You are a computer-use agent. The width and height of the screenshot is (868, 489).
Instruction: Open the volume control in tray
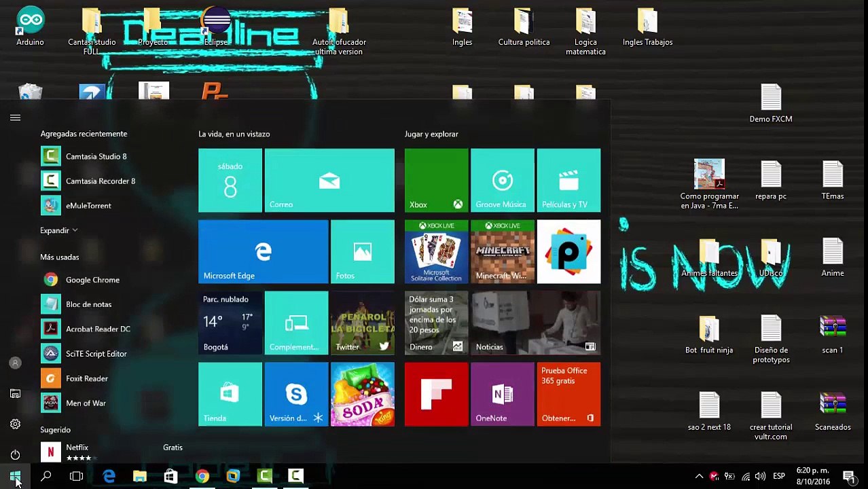tap(760, 476)
